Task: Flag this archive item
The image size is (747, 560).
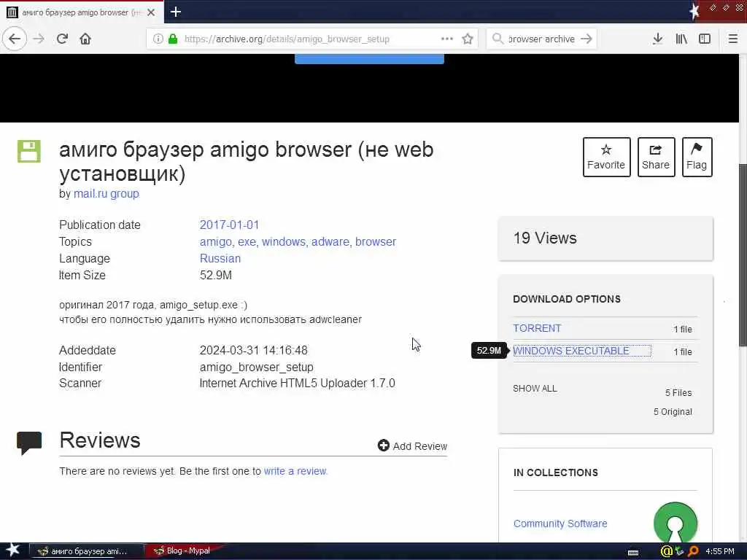Action: click(697, 157)
